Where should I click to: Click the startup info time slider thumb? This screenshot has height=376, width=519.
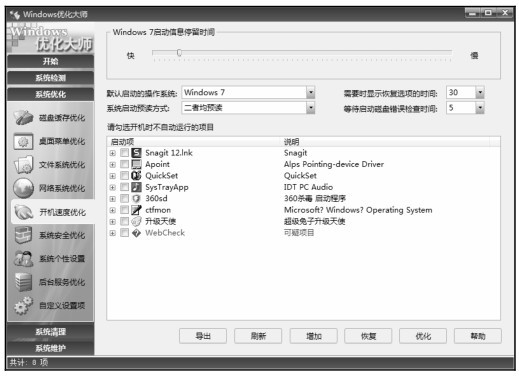pos(179,53)
